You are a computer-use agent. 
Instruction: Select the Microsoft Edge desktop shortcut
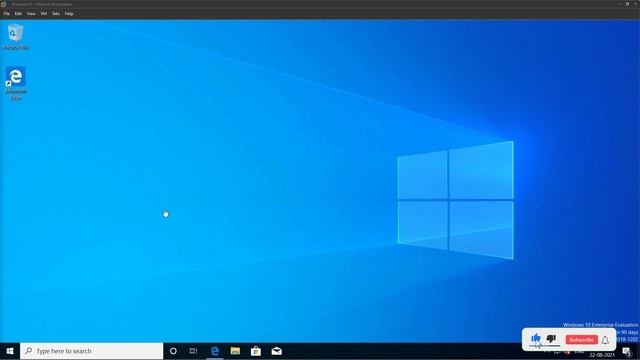pos(16,84)
